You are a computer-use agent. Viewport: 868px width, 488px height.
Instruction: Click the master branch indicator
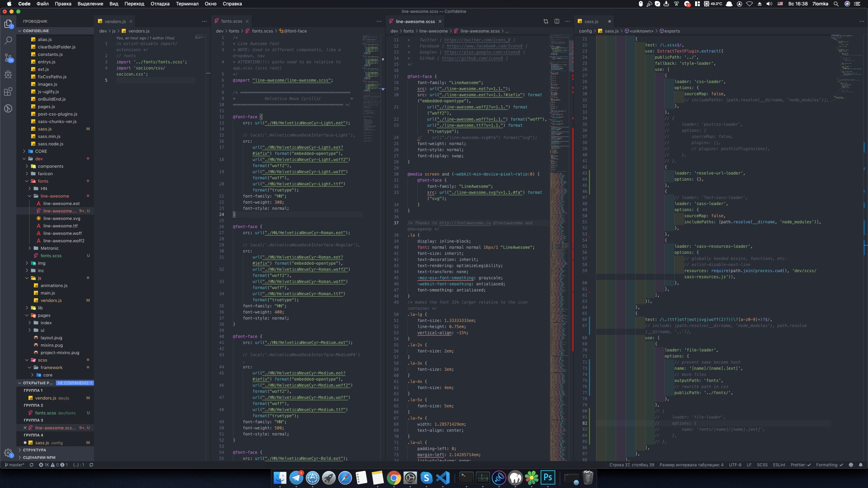click(x=15, y=465)
